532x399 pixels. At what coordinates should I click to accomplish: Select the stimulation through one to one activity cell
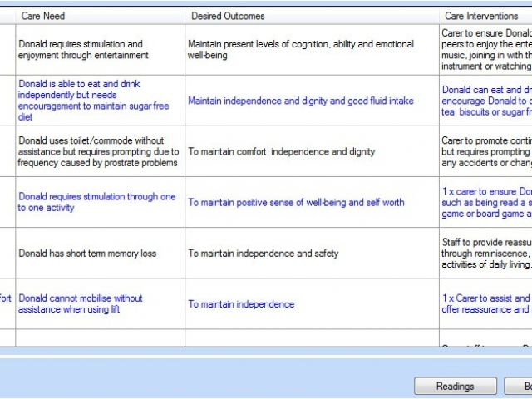pyautogui.click(x=97, y=202)
